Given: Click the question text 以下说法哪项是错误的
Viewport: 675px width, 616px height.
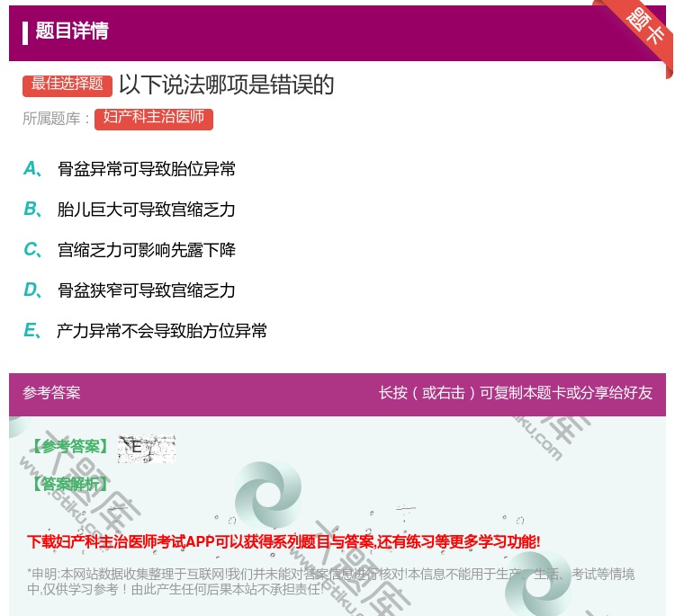Looking at the screenshot, I should (x=227, y=85).
